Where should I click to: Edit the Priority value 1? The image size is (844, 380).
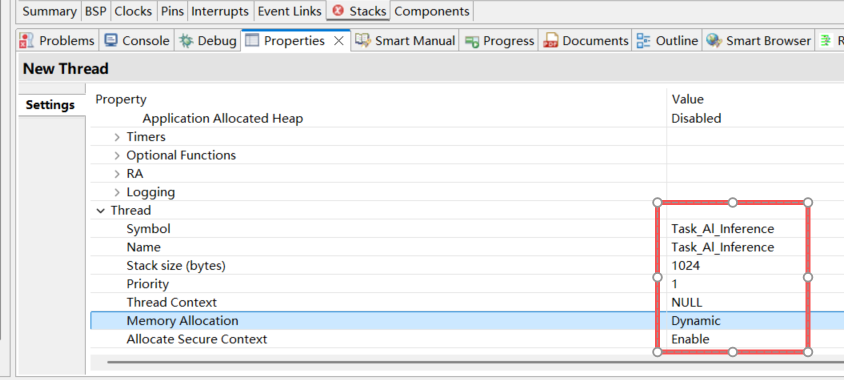point(674,284)
